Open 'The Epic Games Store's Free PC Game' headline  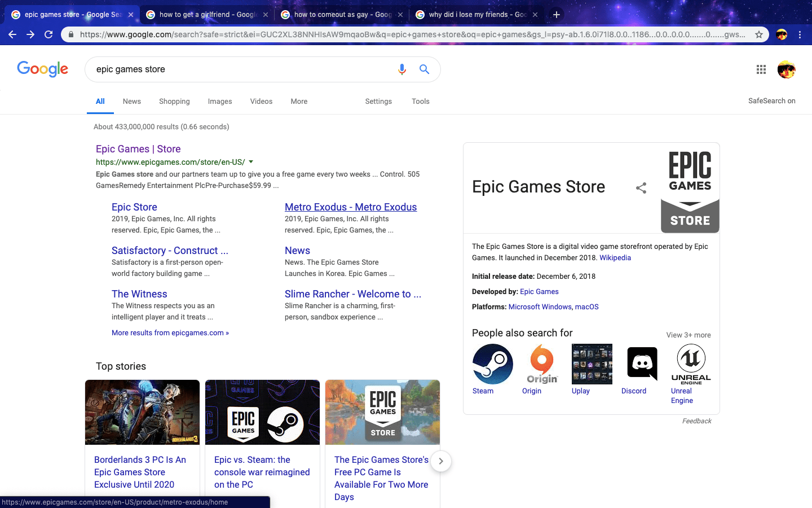(x=381, y=479)
